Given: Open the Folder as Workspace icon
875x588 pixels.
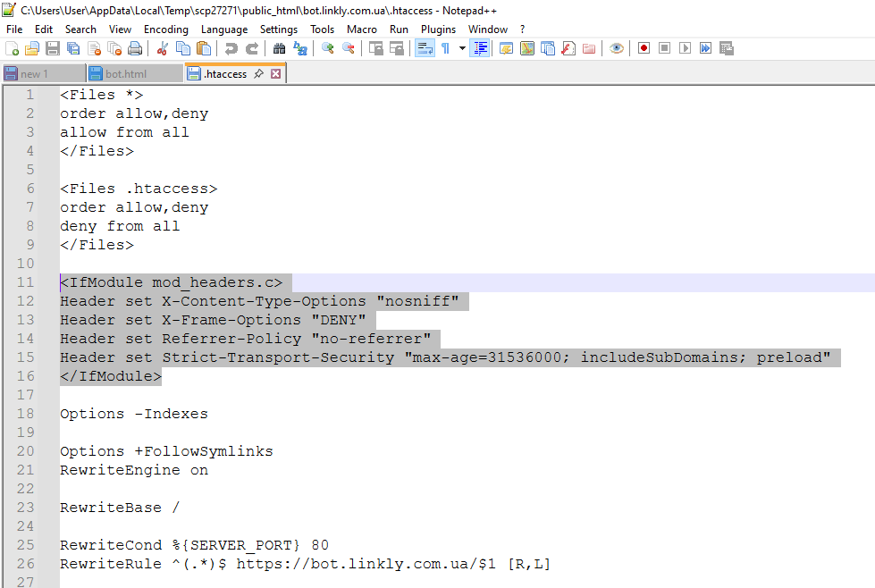Looking at the screenshot, I should point(589,48).
